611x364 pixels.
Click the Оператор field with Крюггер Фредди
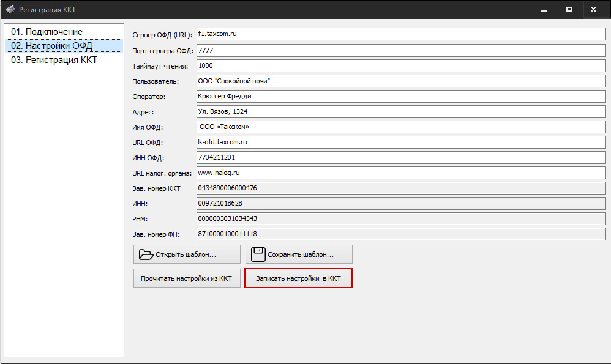click(400, 96)
